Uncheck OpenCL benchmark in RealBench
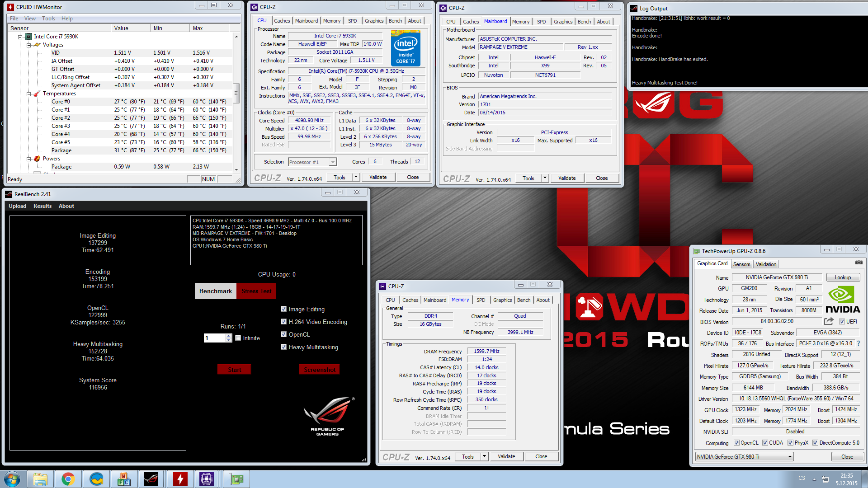868x488 pixels. pos(283,334)
